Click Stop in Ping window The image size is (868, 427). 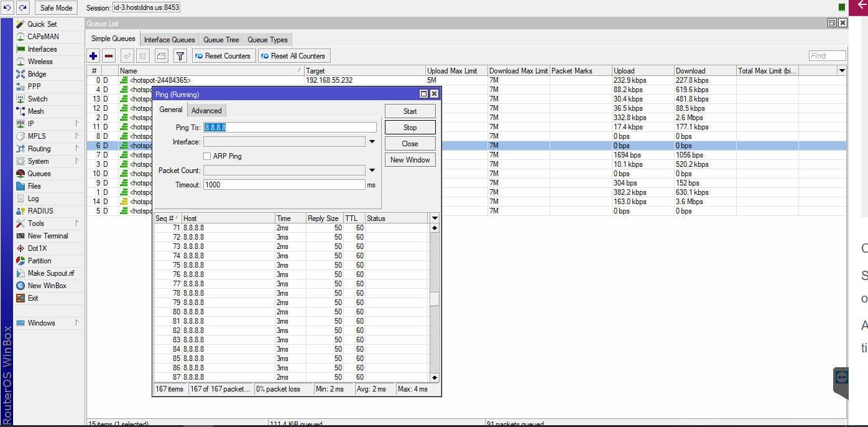410,128
